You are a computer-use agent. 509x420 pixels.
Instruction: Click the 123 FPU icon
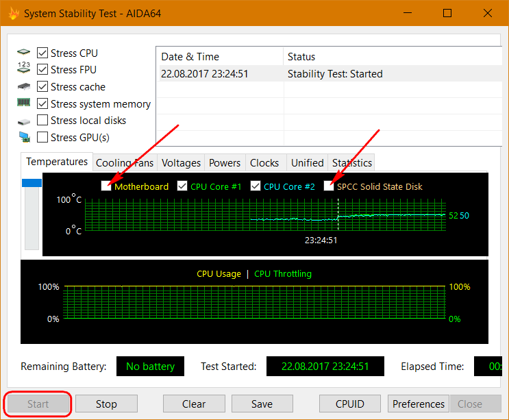24,68
